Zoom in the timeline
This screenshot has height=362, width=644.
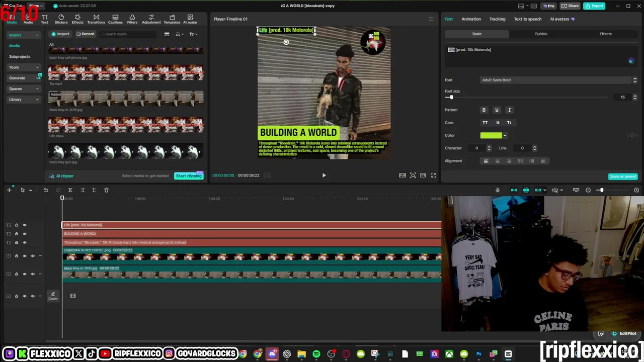[x=636, y=190]
